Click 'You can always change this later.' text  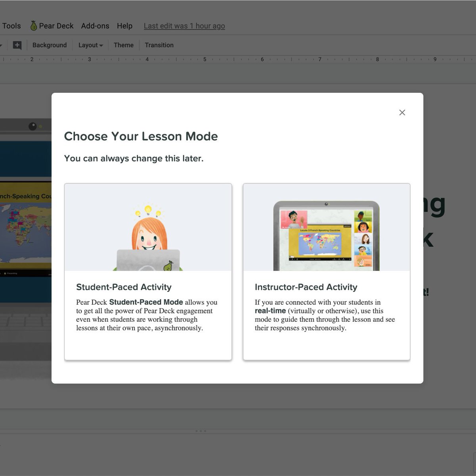point(134,158)
